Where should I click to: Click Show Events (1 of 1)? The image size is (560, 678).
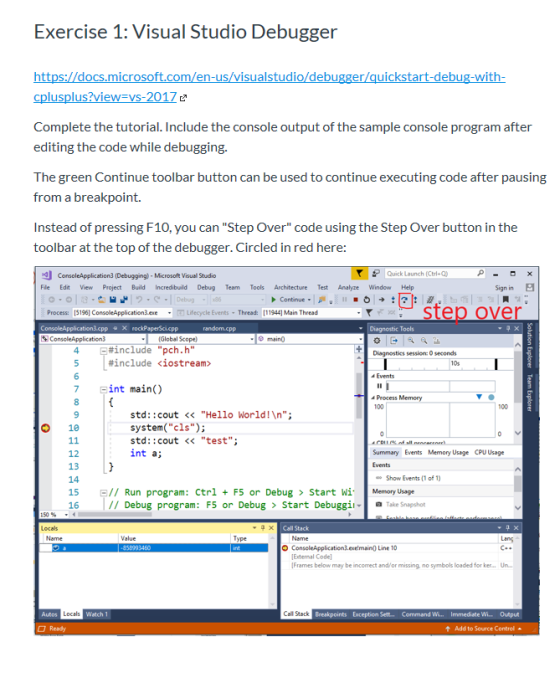coord(413,478)
